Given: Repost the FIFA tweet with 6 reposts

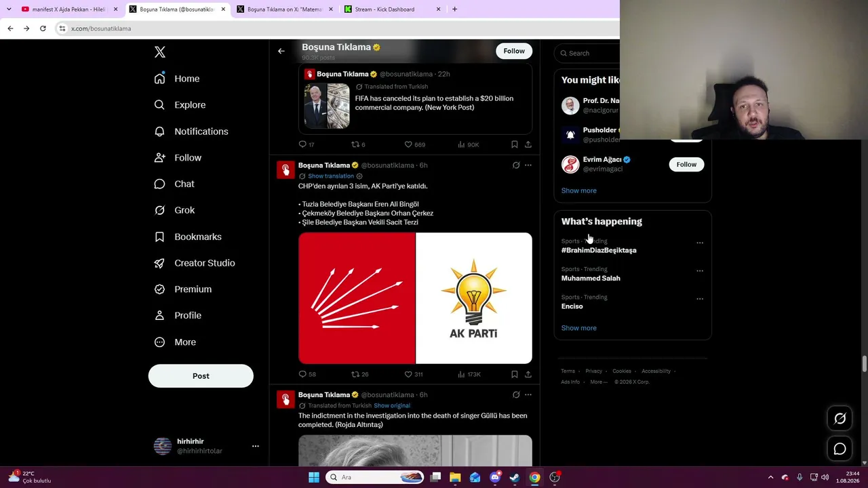Looking at the screenshot, I should (x=357, y=144).
